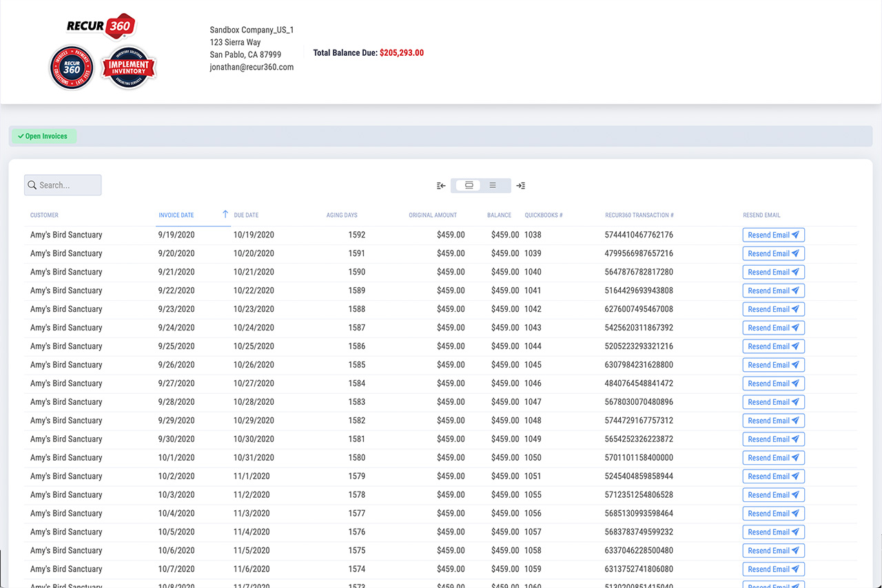Click the Recur360 logo
882x588 pixels.
101,27
